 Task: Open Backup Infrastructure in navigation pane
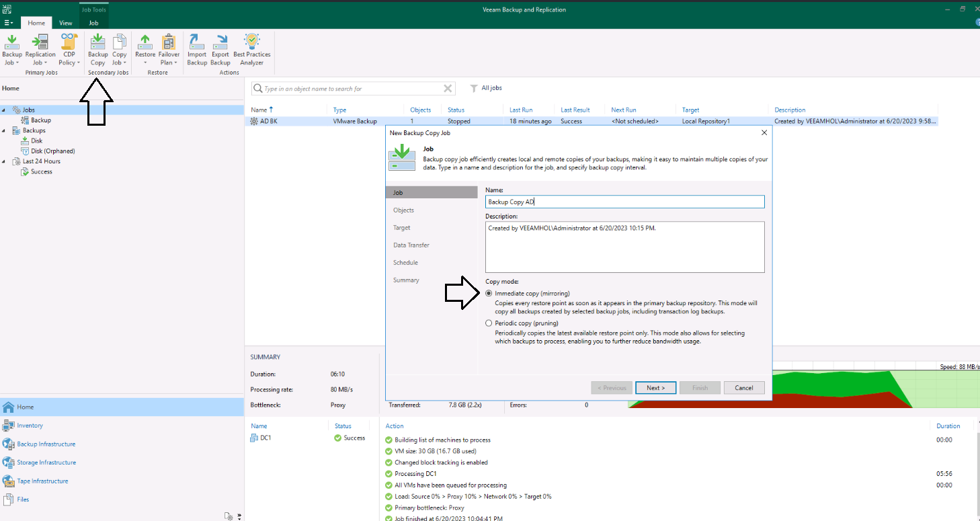pos(46,444)
